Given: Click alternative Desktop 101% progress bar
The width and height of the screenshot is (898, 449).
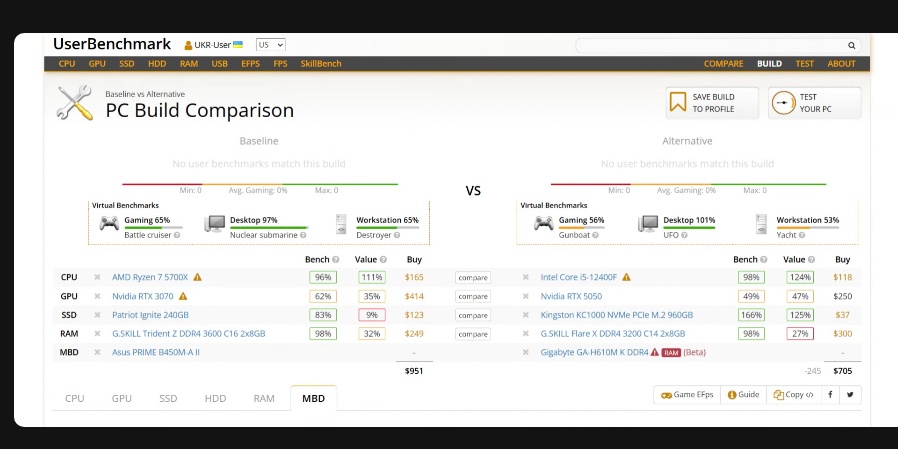Looking at the screenshot, I should [690, 227].
